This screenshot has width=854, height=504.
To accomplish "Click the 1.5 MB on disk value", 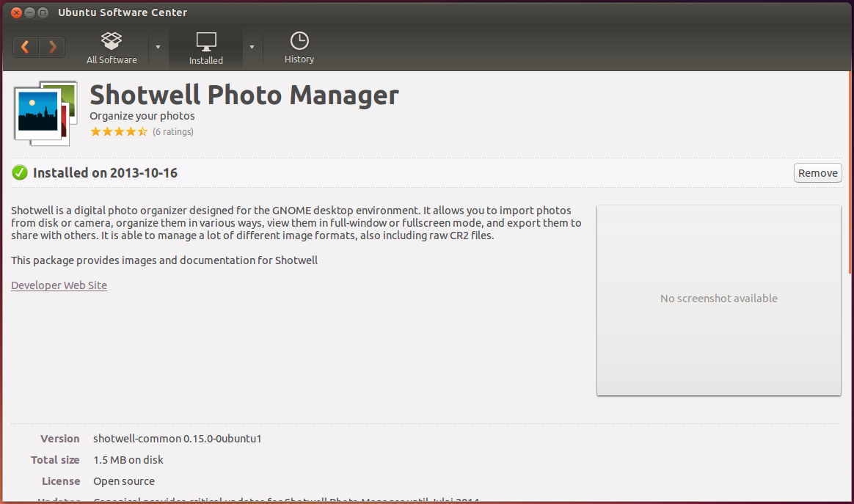I will coord(128,460).
